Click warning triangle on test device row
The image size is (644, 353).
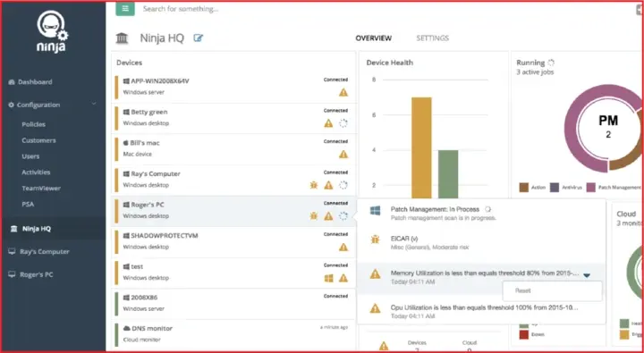(343, 278)
